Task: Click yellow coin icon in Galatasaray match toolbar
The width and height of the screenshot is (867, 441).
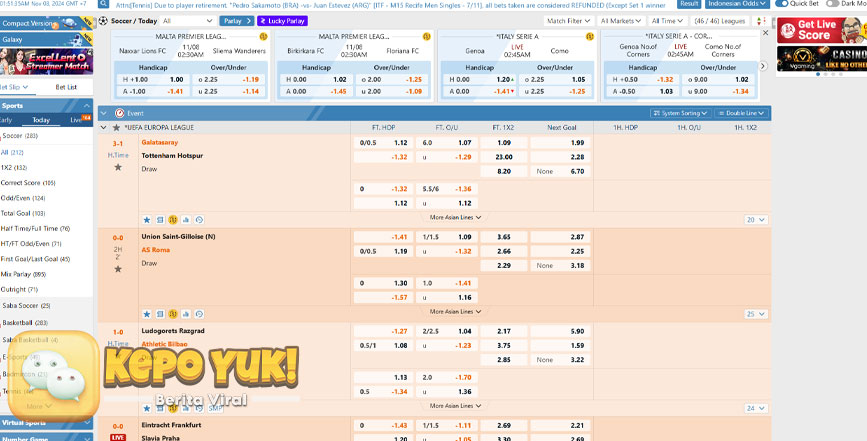Action: 173,220
